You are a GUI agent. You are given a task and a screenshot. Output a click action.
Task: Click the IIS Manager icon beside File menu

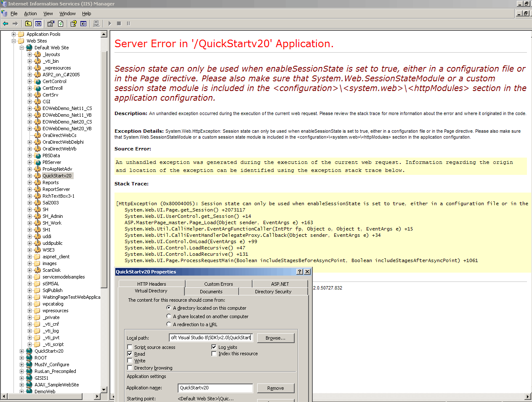pyautogui.click(x=4, y=13)
